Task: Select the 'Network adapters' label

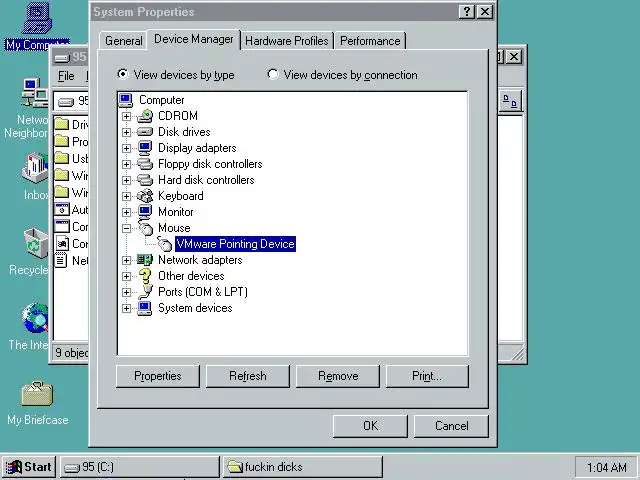Action: pyautogui.click(x=200, y=260)
